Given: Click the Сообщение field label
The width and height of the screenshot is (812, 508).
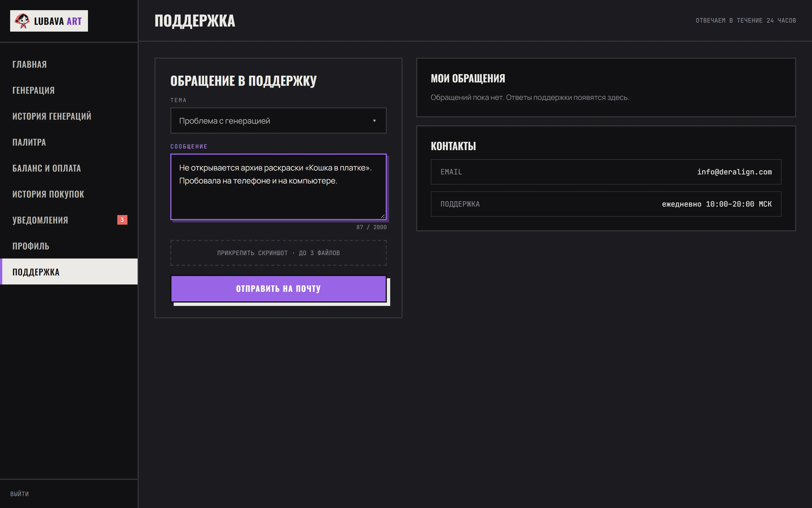Looking at the screenshot, I should 189,146.
